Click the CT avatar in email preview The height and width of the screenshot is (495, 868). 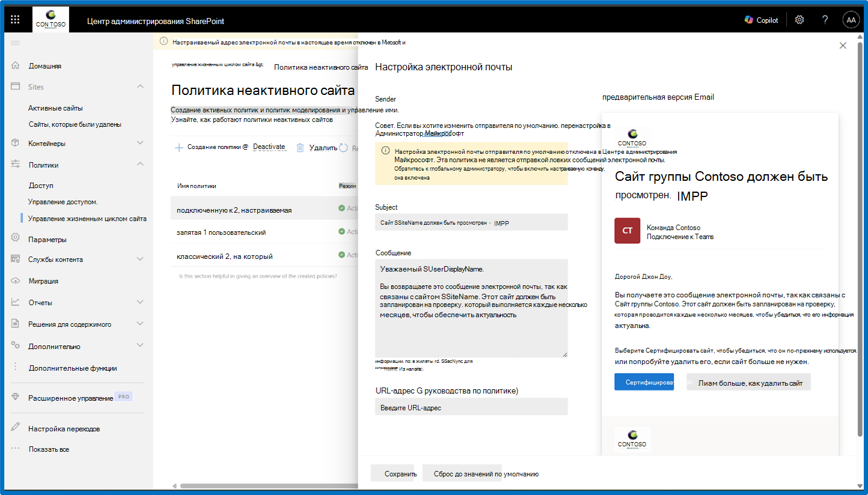tap(628, 231)
